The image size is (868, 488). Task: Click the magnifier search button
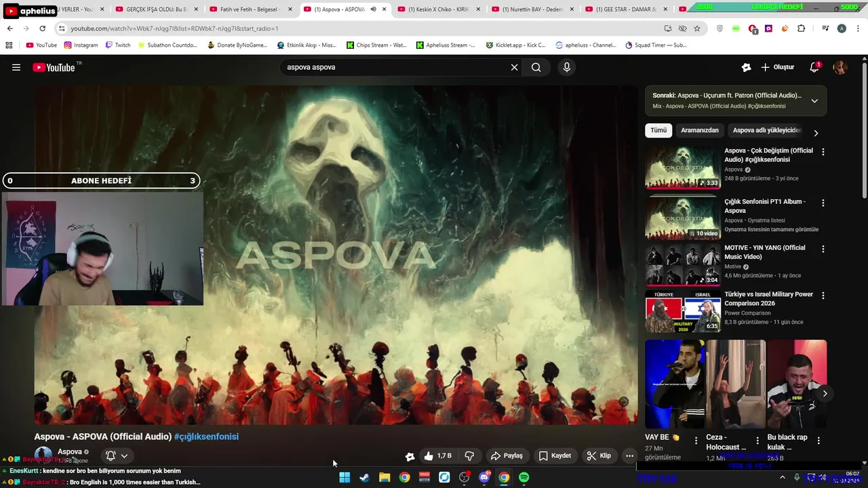pyautogui.click(x=536, y=67)
